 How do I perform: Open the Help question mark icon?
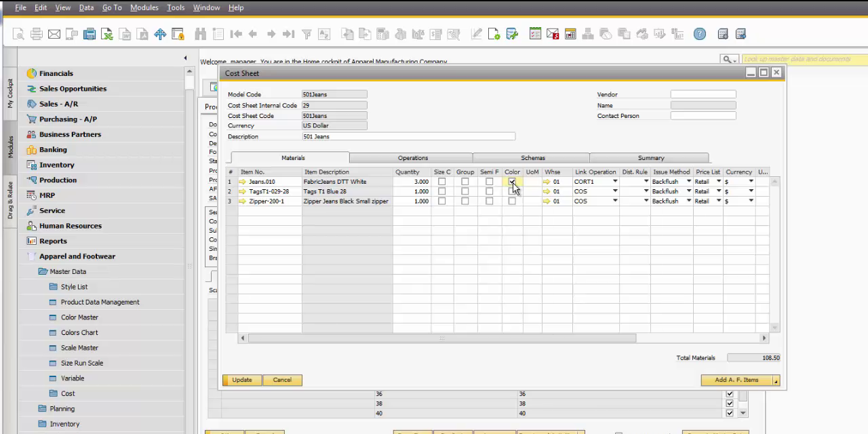coord(700,34)
